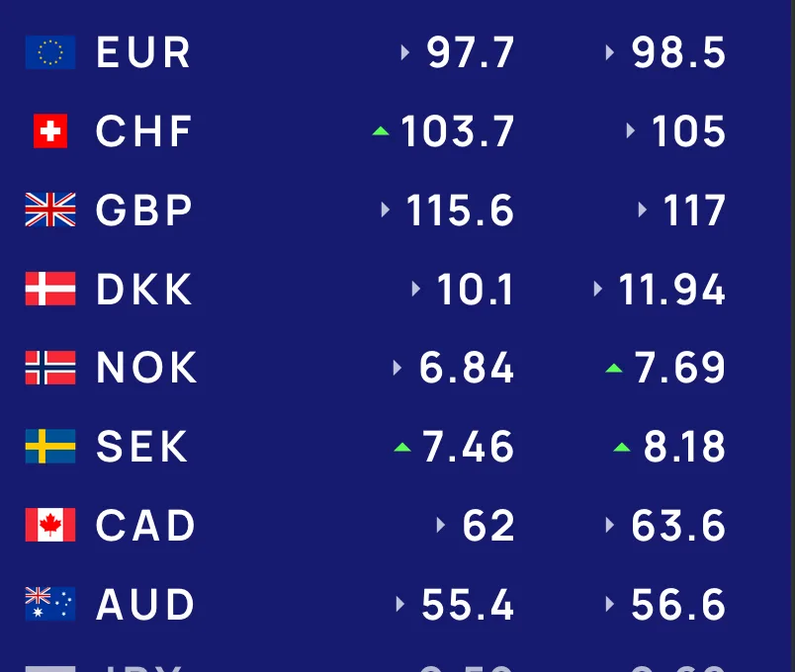Select the Canadian maple leaf flag

pos(50,525)
